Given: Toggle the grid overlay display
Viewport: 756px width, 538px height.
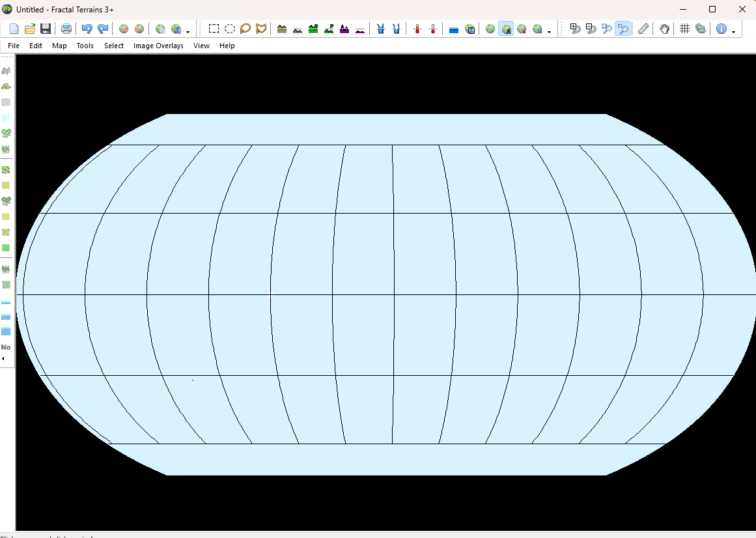Looking at the screenshot, I should [684, 29].
